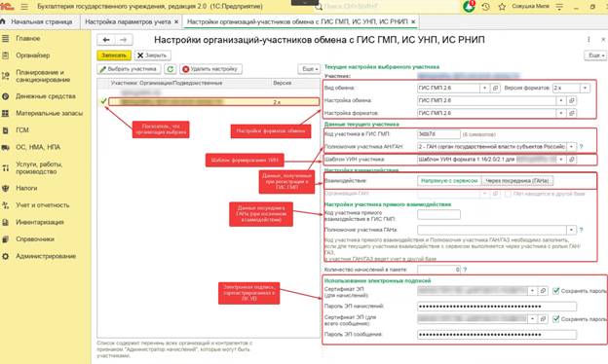608x364 pixels.
Task: Navigate back with the left arrow button
Action: [106, 40]
